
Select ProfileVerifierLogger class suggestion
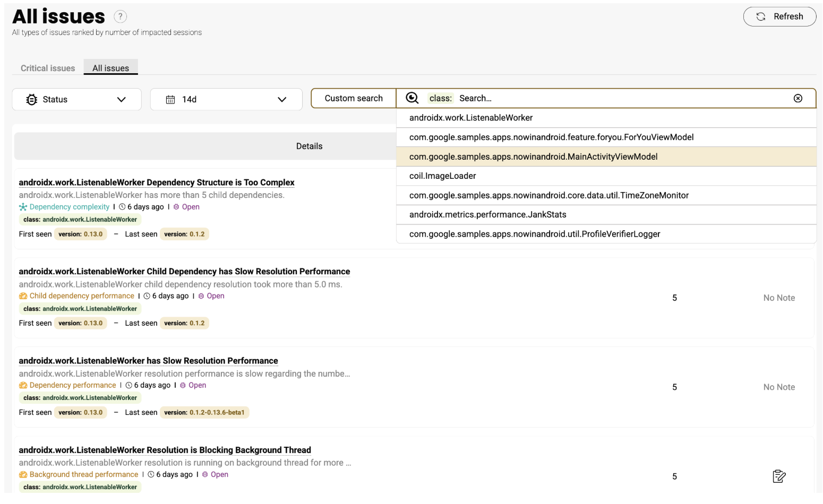click(x=606, y=234)
